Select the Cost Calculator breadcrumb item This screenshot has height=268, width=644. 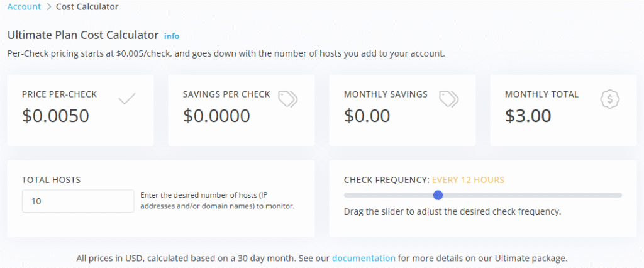87,7
